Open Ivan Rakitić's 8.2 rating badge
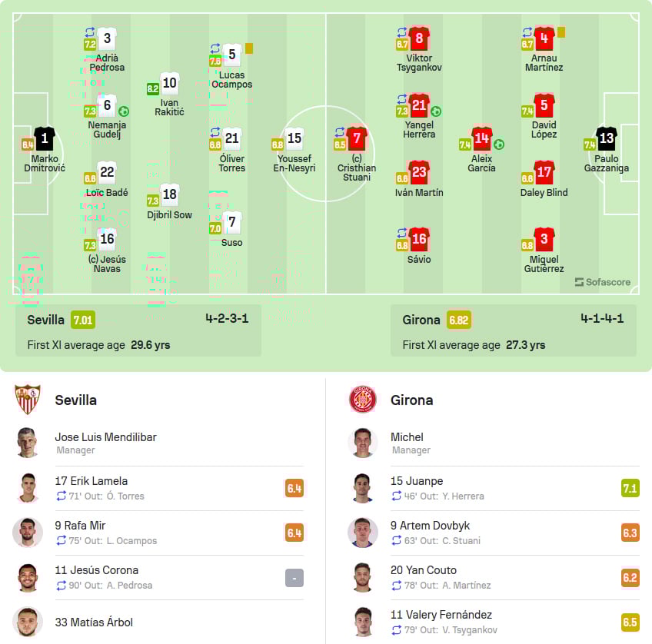The width and height of the screenshot is (652, 644). pyautogui.click(x=153, y=89)
